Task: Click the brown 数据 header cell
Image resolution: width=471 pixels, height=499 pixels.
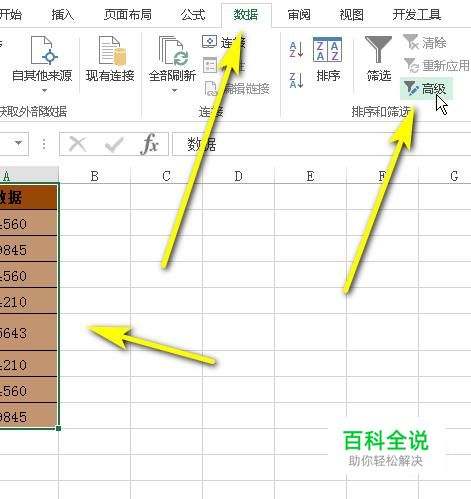Action: click(29, 197)
